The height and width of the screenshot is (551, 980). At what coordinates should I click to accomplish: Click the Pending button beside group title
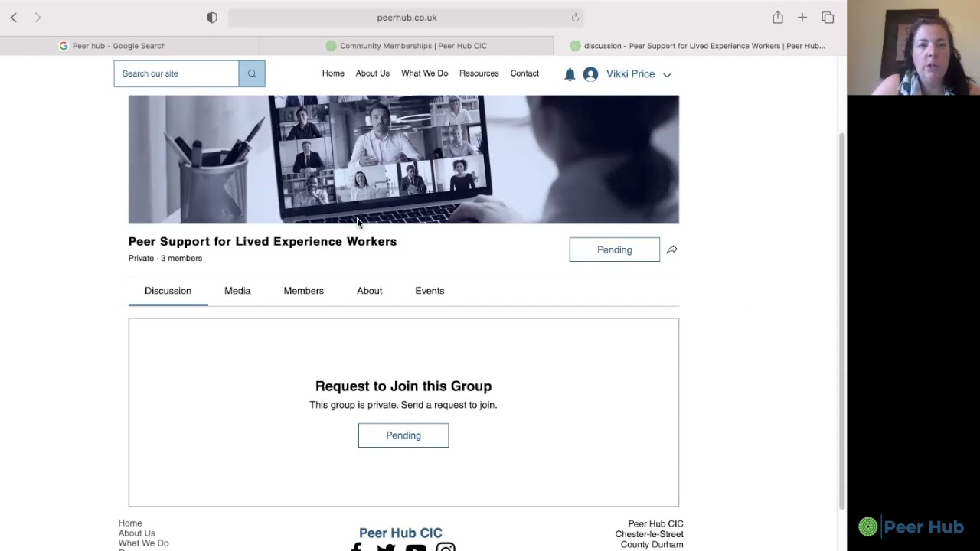pos(614,249)
